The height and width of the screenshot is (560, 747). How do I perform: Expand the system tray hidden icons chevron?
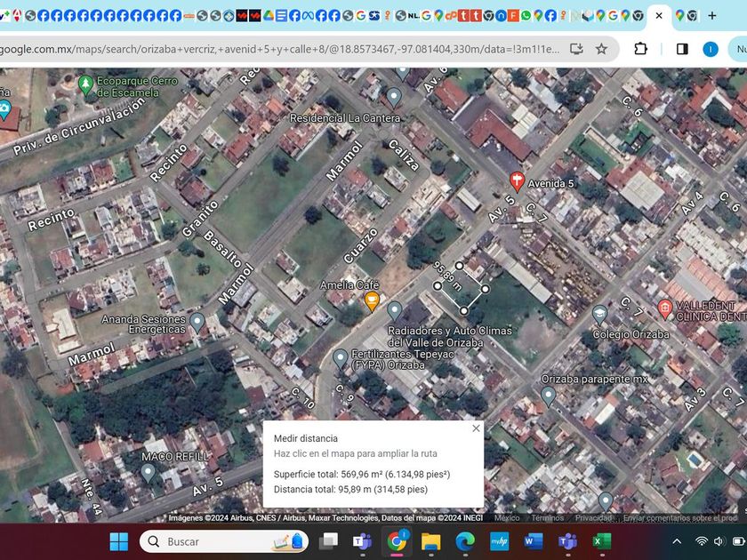[677, 541]
